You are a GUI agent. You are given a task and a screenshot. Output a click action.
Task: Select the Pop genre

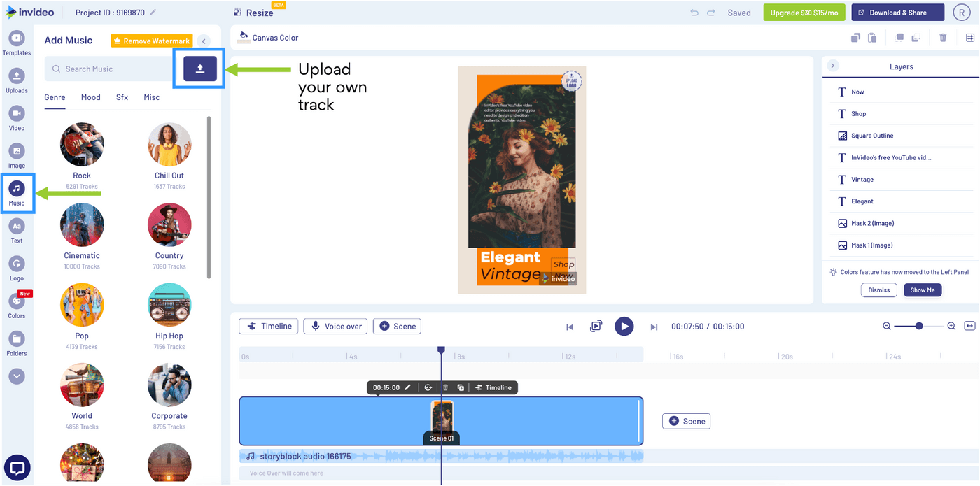[82, 306]
